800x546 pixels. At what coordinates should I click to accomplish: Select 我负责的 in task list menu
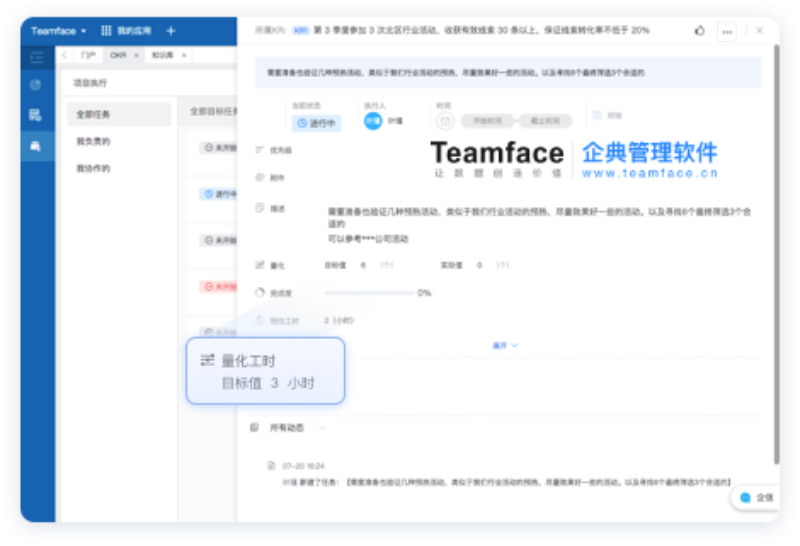(94, 142)
